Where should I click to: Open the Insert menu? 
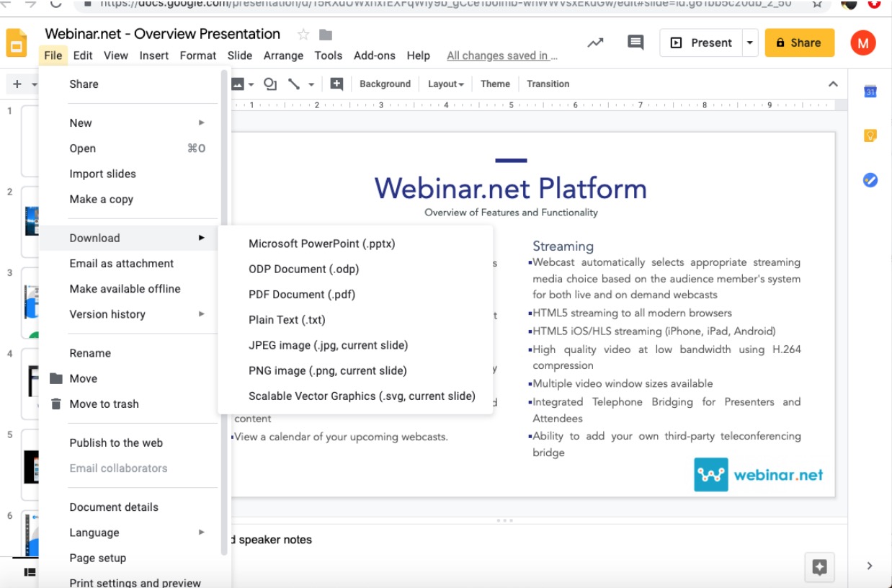tap(154, 55)
